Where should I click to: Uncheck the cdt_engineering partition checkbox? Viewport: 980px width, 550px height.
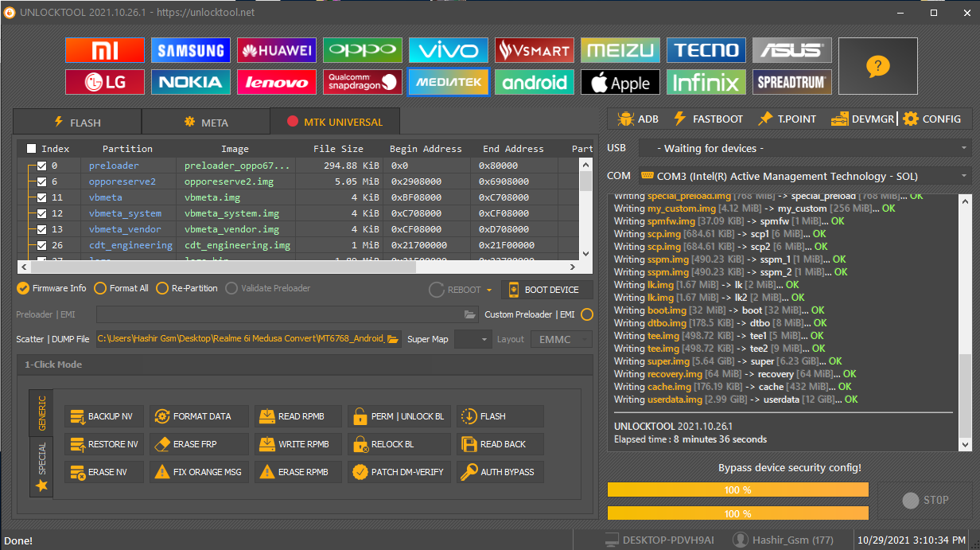(x=42, y=245)
